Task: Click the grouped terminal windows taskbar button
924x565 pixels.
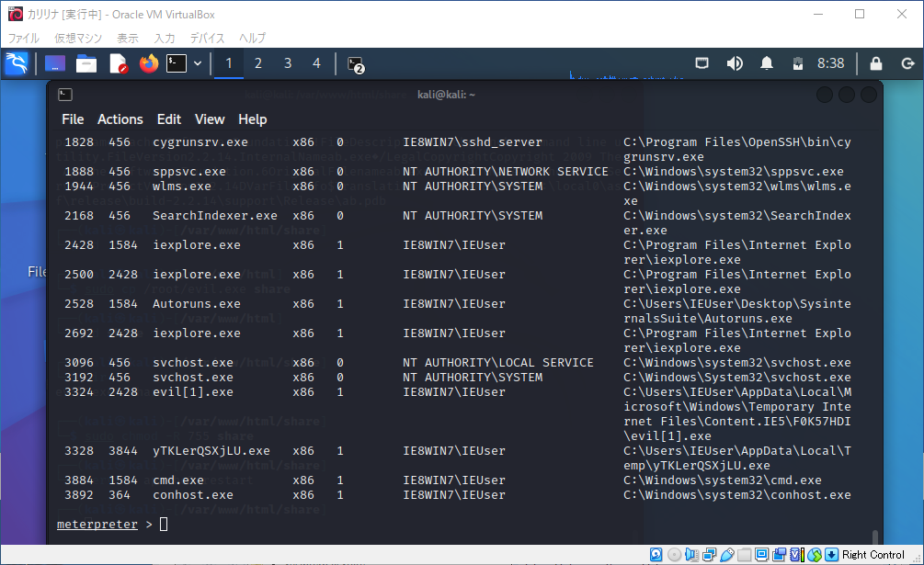Action: tap(356, 64)
